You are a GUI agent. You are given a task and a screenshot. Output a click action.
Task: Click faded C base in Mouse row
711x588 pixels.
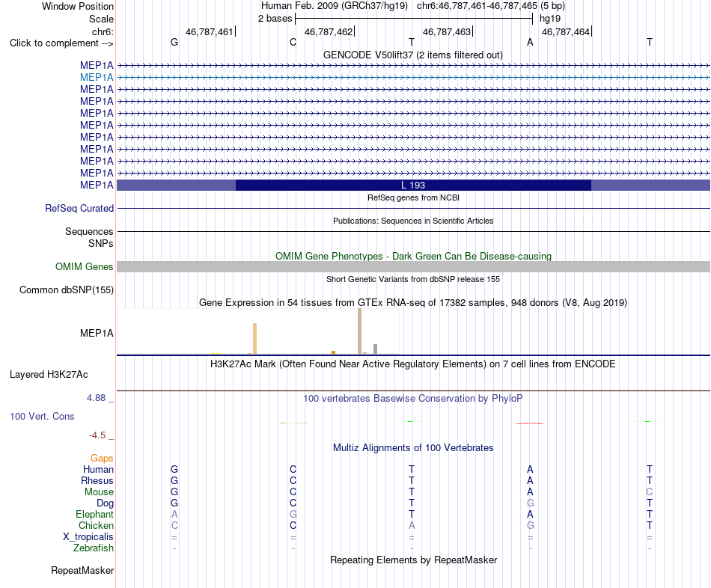650,492
